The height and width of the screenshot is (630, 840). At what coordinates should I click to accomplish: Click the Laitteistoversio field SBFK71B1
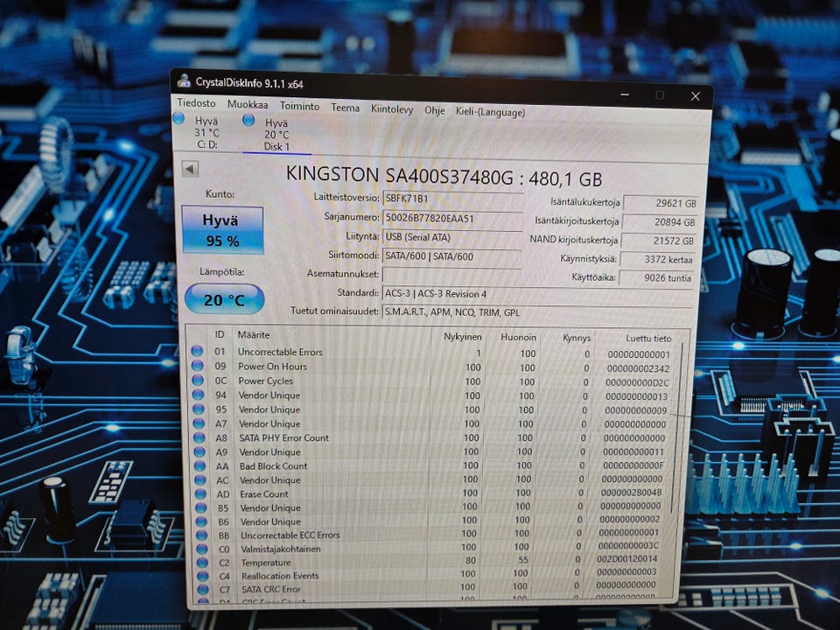[x=452, y=199]
